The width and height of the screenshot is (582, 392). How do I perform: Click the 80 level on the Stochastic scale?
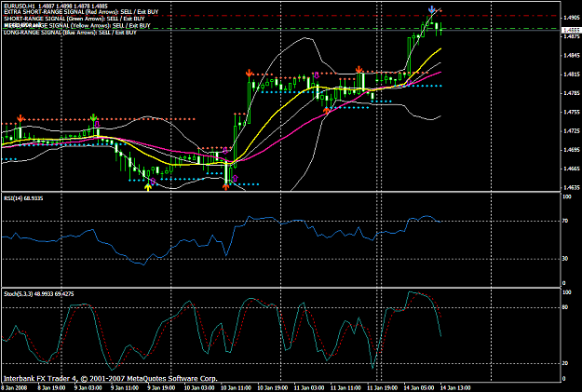coord(565,307)
